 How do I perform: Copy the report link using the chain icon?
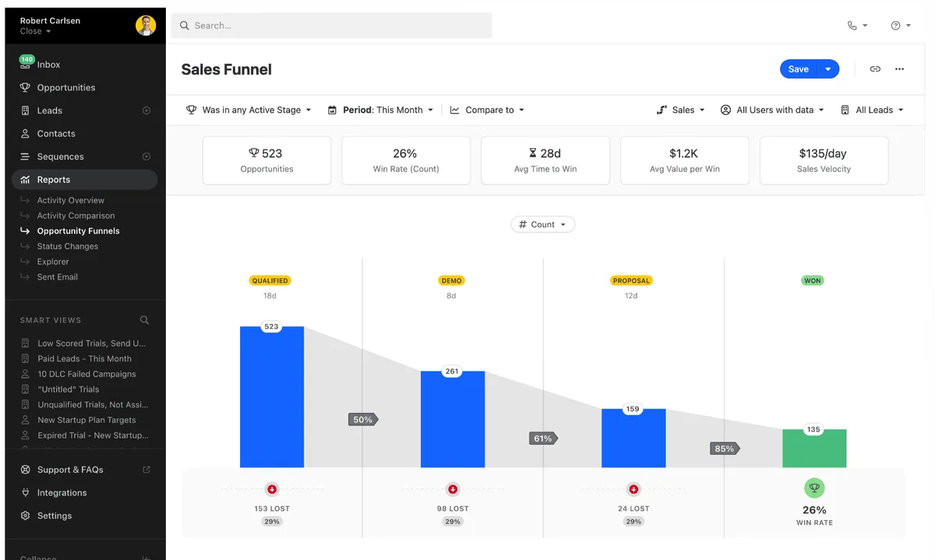[875, 69]
